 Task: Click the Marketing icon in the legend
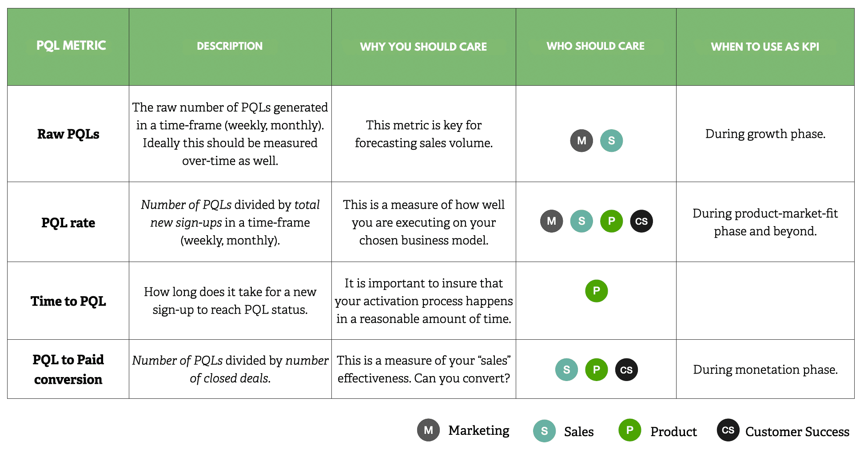click(x=428, y=430)
